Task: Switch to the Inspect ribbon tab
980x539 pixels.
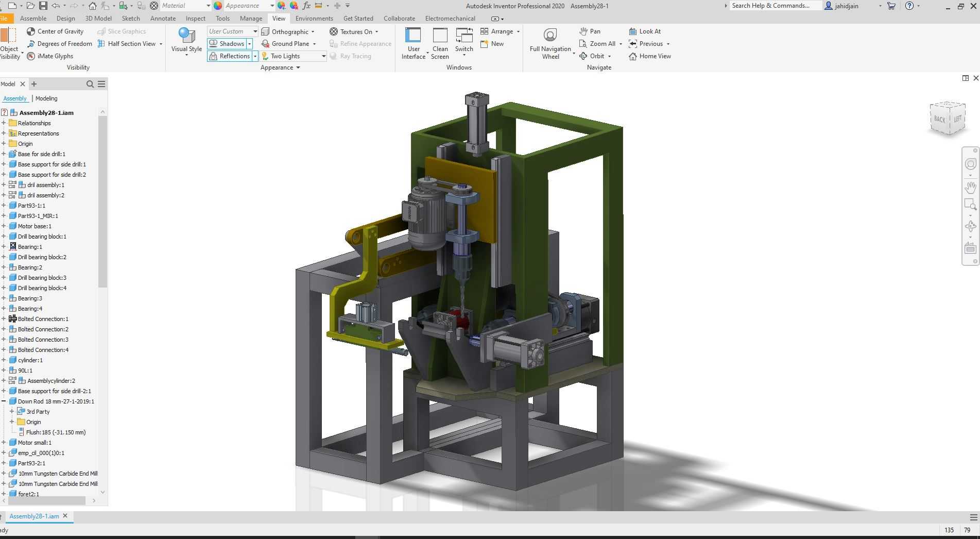Action: coord(196,19)
